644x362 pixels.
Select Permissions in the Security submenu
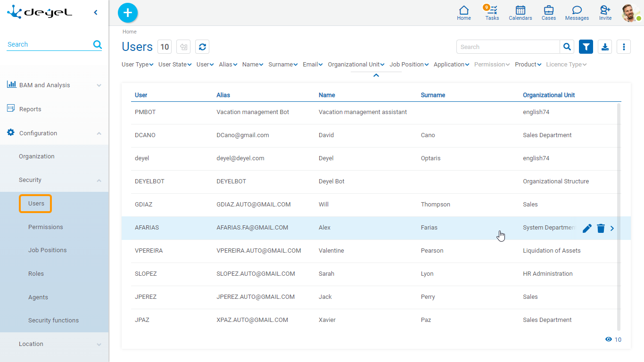[x=45, y=227]
